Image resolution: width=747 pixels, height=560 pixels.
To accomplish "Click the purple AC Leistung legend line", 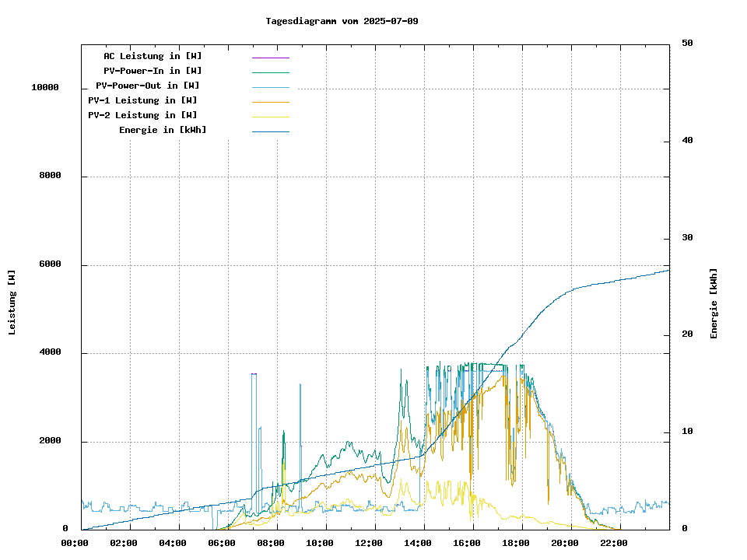I will (x=270, y=58).
